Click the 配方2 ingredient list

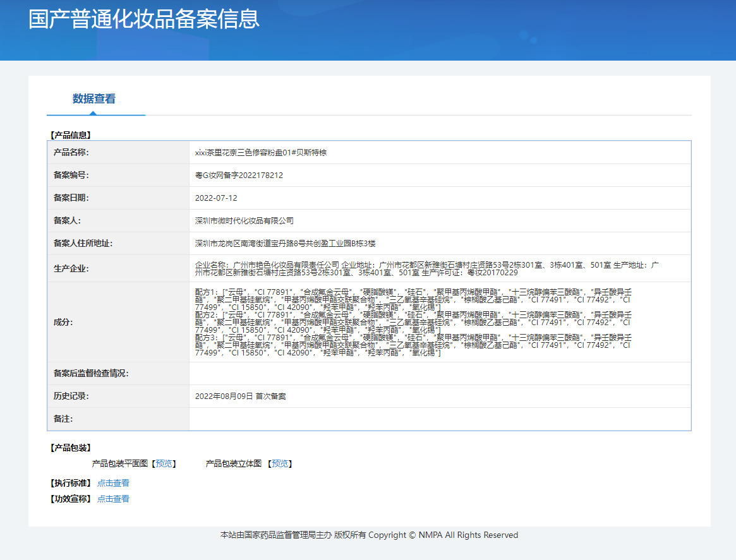(x=413, y=322)
